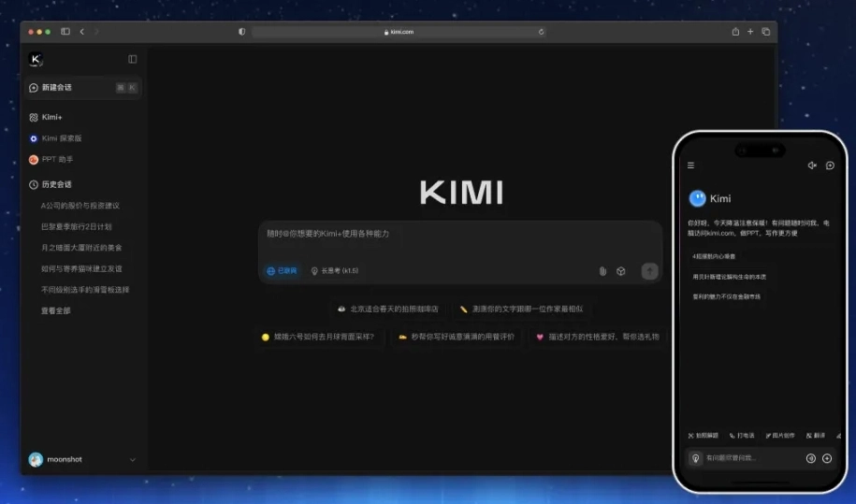Select suggestion 北京适合春天的拍照咖啡店

click(x=388, y=309)
